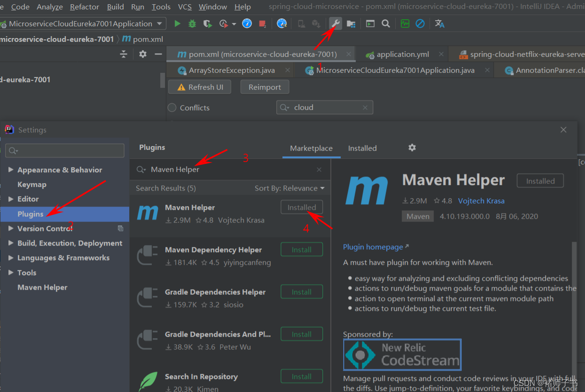Expand Appearance & Behavior settings

11,169
